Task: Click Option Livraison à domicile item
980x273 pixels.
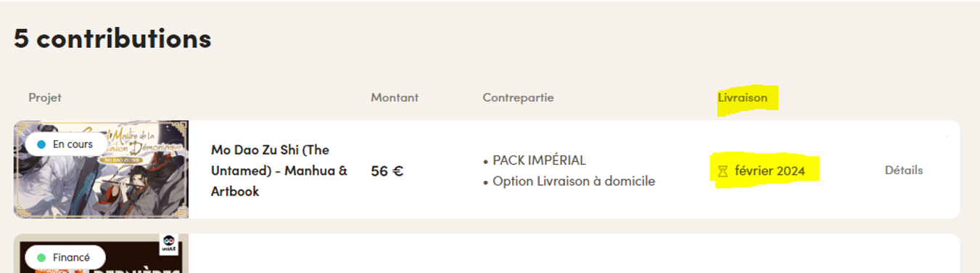Action: pyautogui.click(x=569, y=182)
